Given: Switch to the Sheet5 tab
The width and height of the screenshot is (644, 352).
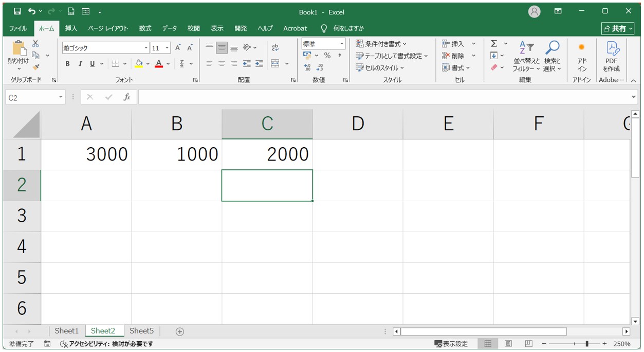Looking at the screenshot, I should 141,331.
